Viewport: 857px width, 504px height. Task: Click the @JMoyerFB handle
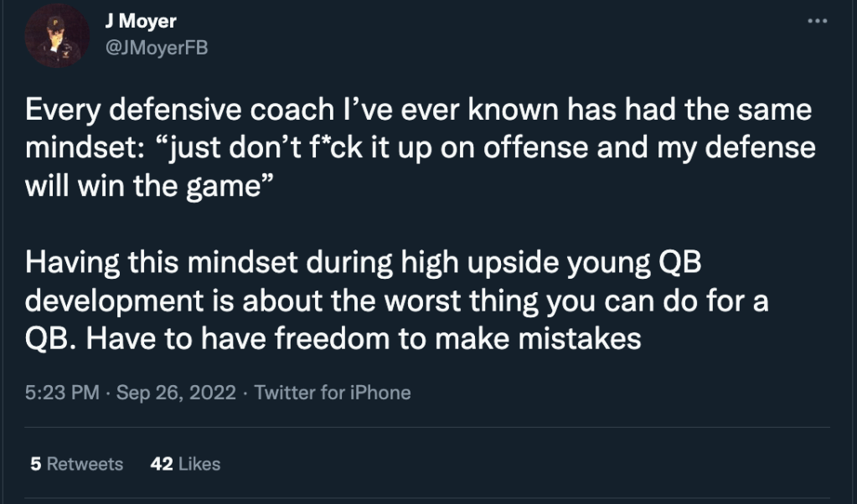(x=157, y=48)
